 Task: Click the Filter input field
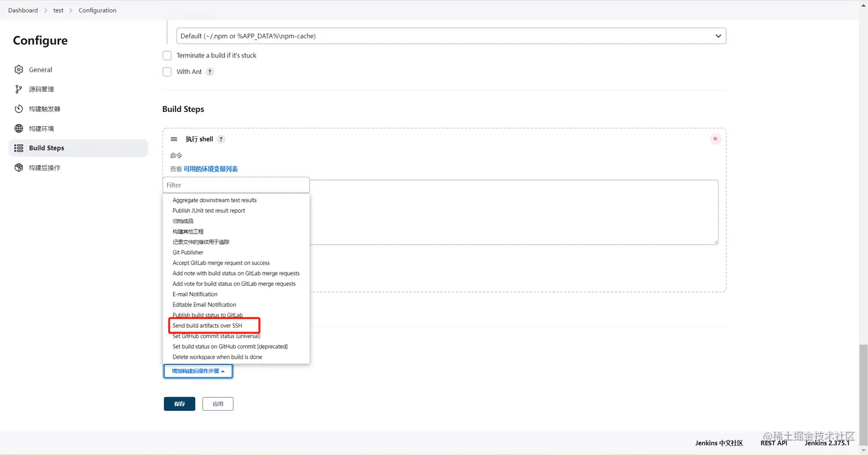click(x=236, y=185)
